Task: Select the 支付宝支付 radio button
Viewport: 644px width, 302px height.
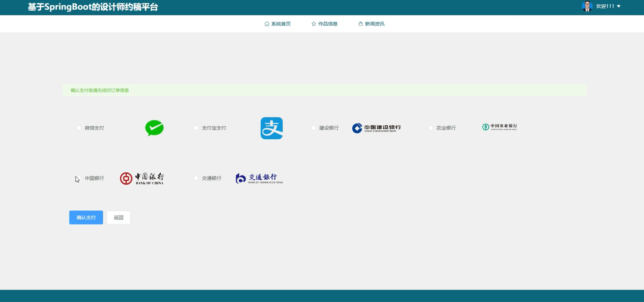Action: (196, 128)
